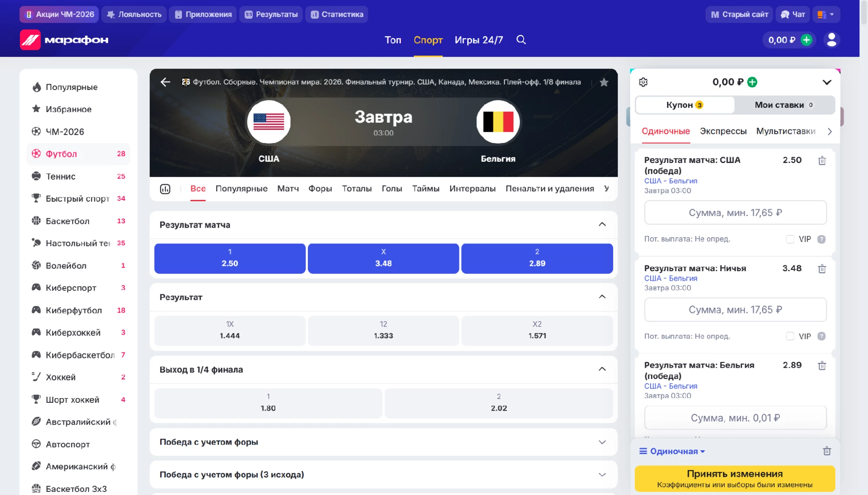
Task: Click the USA team flag
Action: tap(269, 122)
